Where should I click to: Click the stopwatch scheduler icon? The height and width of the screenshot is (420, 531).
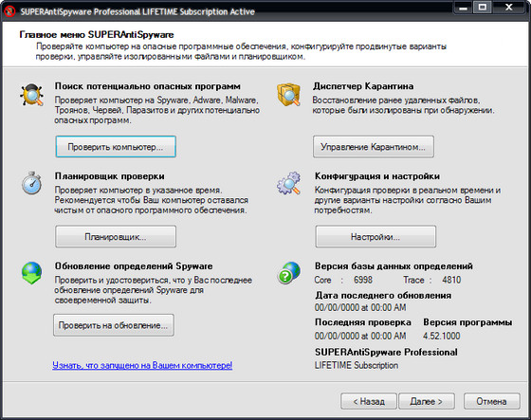[x=31, y=183]
